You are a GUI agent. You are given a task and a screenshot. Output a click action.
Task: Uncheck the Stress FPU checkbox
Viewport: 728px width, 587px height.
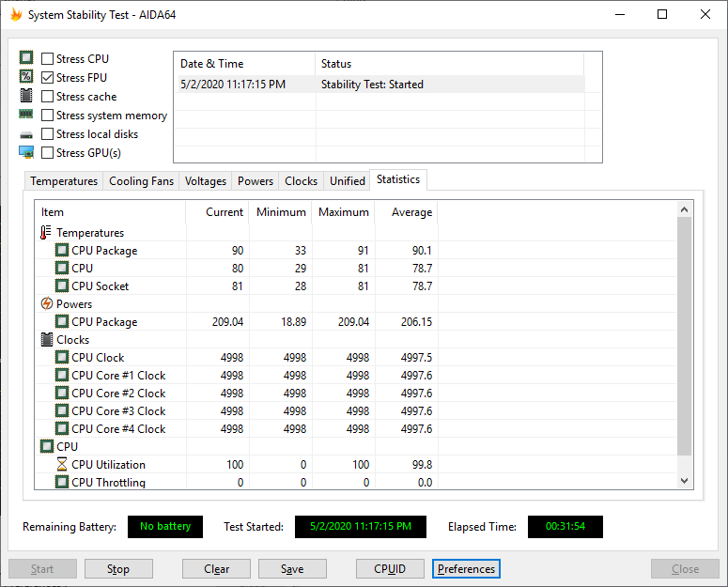point(47,78)
